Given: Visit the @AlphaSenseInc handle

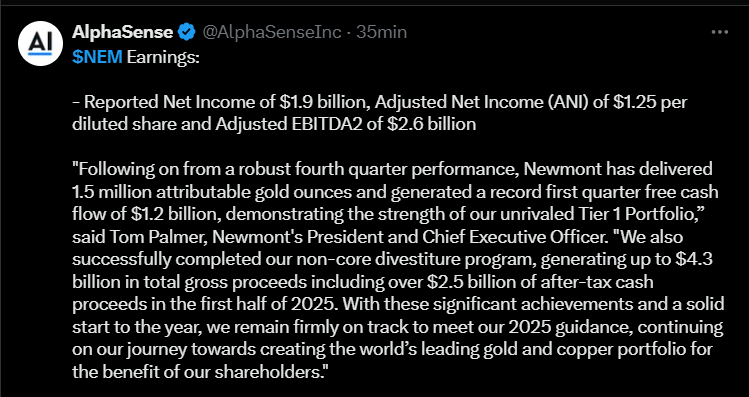Looking at the screenshot, I should point(272,32).
